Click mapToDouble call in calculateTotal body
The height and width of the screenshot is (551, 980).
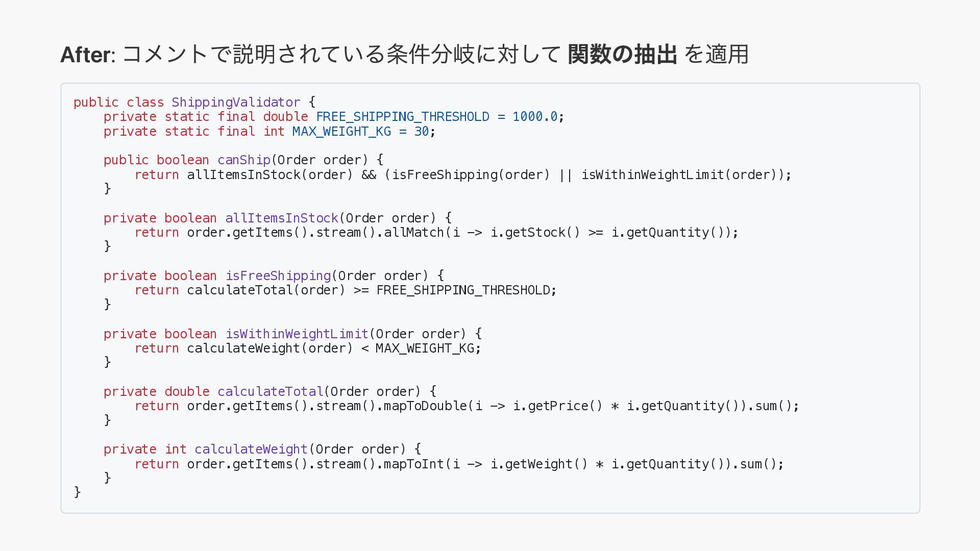[x=425, y=406]
